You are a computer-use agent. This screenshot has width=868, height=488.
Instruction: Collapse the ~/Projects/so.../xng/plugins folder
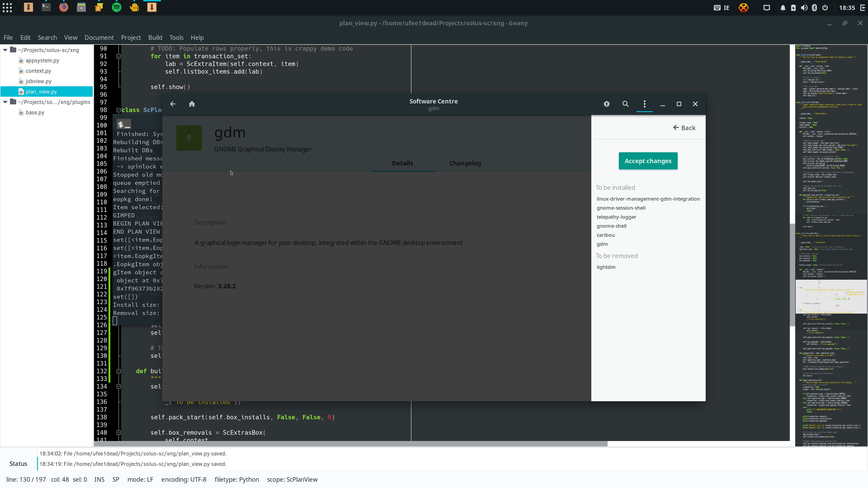5,102
